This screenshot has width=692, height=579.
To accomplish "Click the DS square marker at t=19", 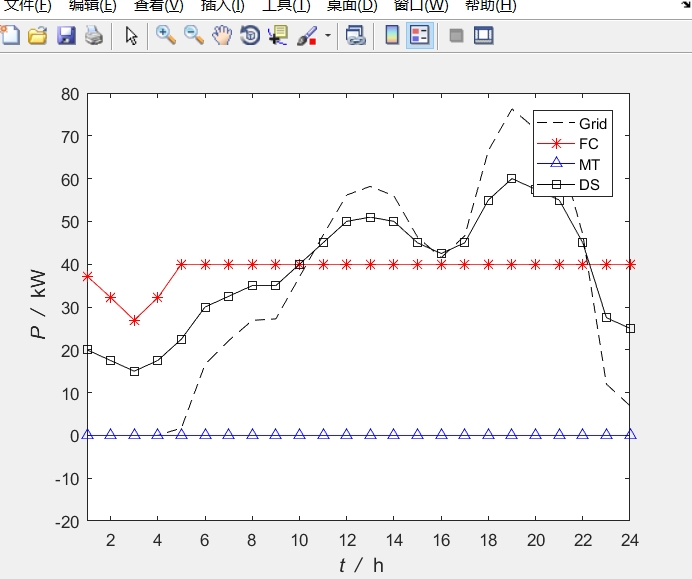I will coord(511,179).
